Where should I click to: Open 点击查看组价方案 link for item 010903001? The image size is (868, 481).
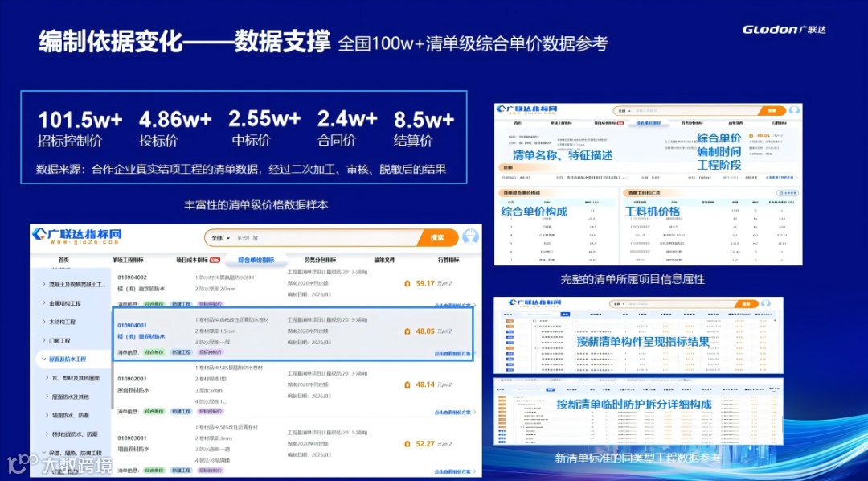454,471
